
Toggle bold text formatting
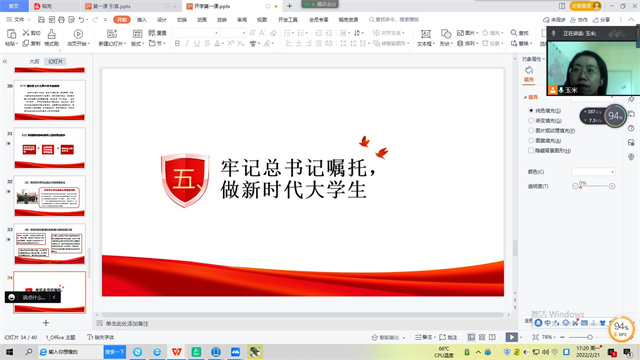coord(177,43)
